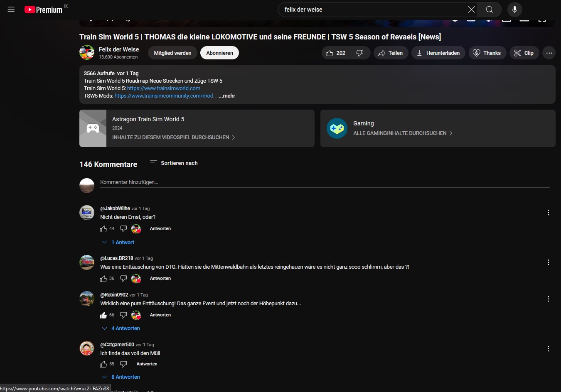Reply to Catgamer500's comment

(x=147, y=364)
